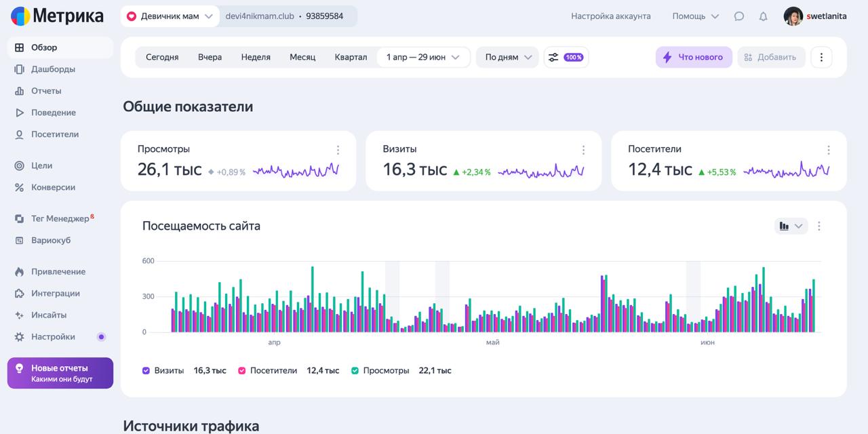The image size is (868, 434).
Task: Click the +2,34 % change indicator
Action: point(472,172)
